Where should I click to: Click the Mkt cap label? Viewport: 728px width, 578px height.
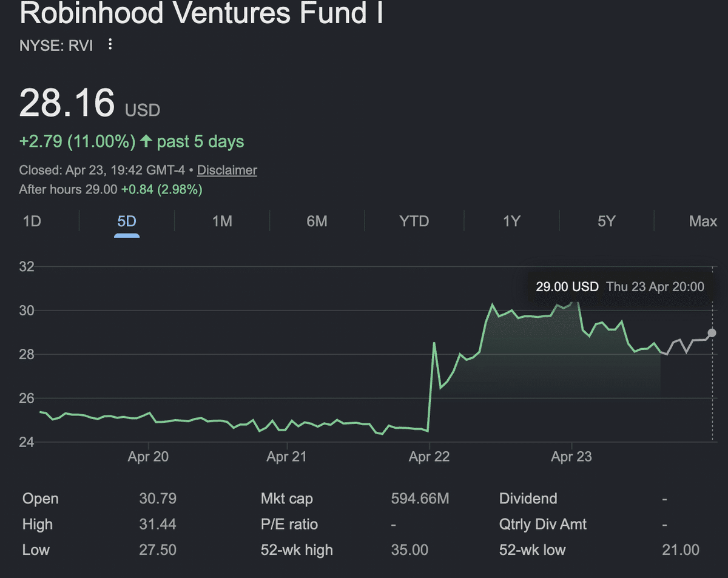click(x=286, y=499)
